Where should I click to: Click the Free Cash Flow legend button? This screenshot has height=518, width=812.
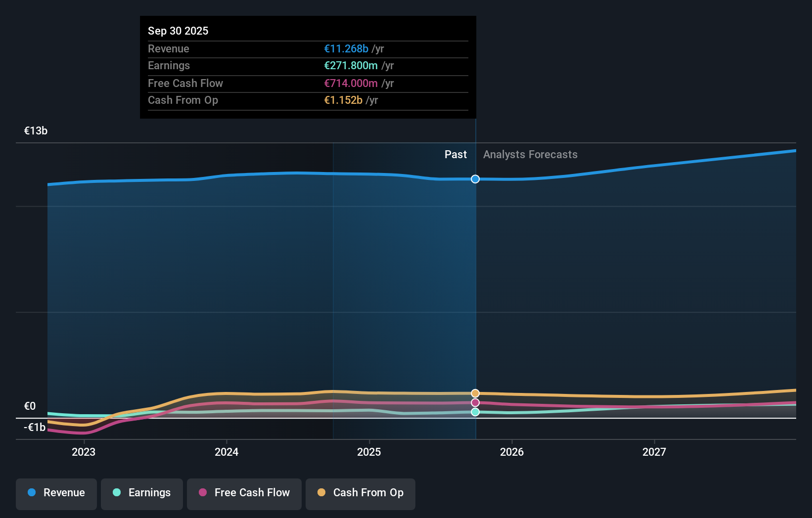click(x=244, y=494)
